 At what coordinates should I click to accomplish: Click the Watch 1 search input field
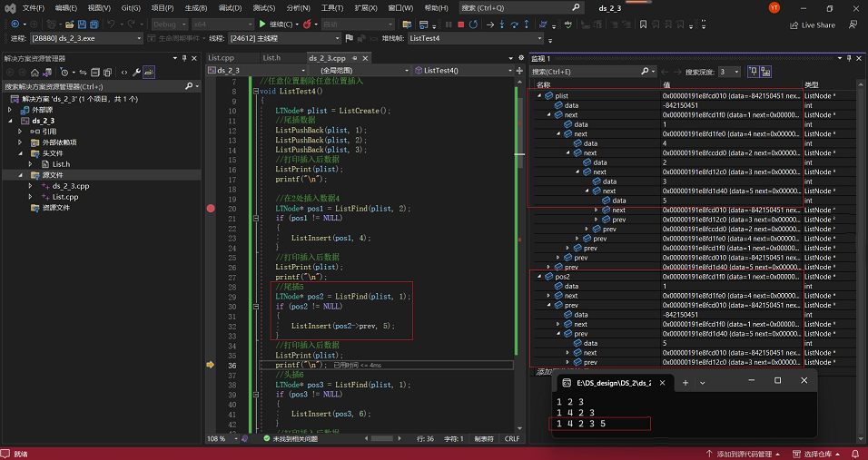coord(581,72)
